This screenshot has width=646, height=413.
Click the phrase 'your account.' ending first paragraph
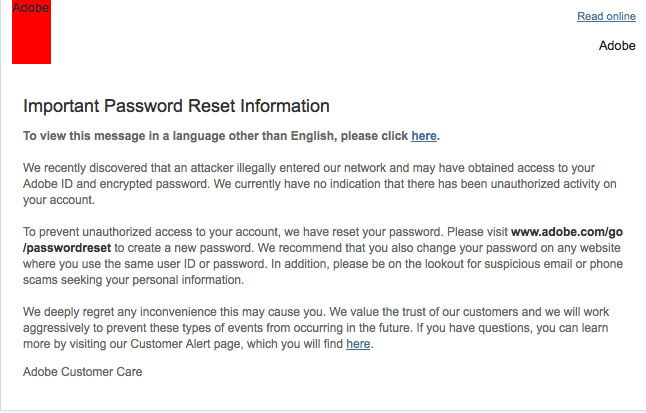pos(59,200)
